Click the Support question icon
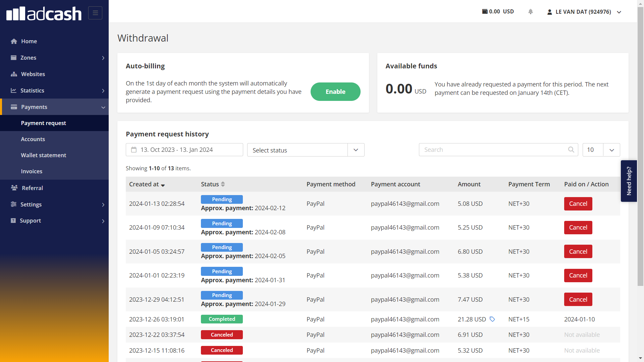This screenshot has width=644, height=362. [13, 221]
